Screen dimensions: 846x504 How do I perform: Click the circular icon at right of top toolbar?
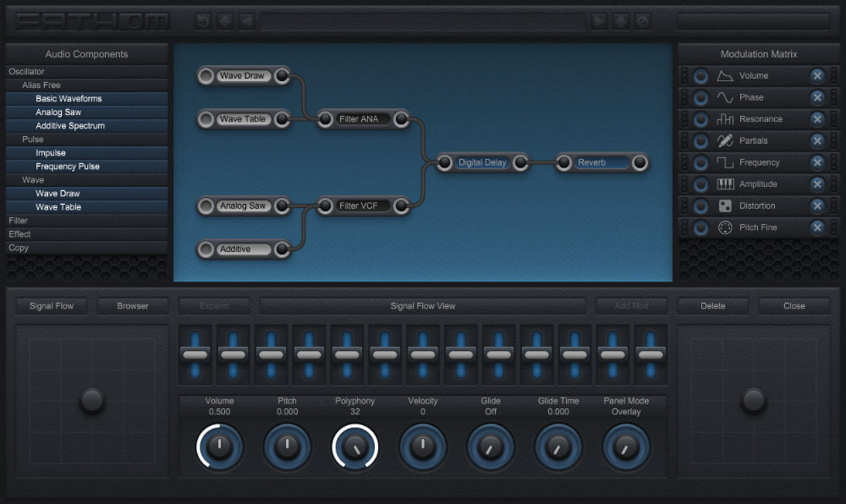(x=642, y=21)
